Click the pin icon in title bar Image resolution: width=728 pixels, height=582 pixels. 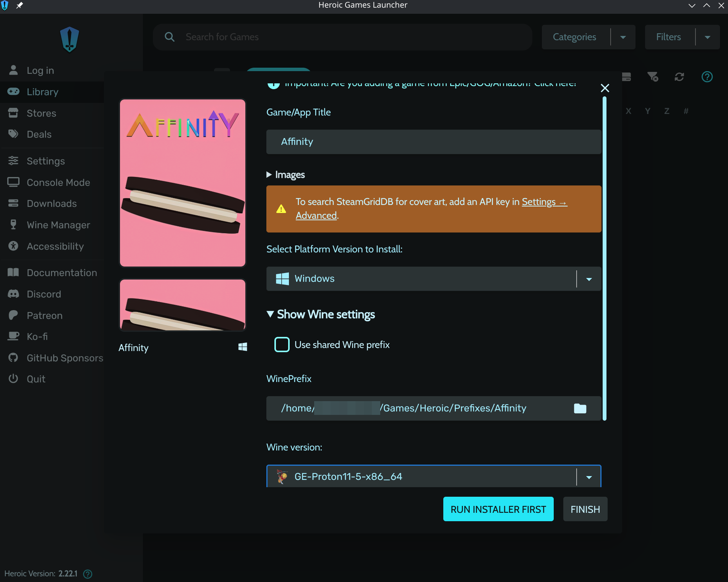[19, 5]
